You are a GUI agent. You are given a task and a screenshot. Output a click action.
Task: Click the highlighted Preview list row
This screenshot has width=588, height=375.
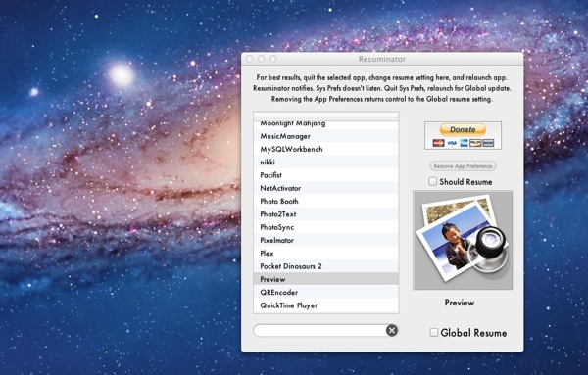coord(326,279)
